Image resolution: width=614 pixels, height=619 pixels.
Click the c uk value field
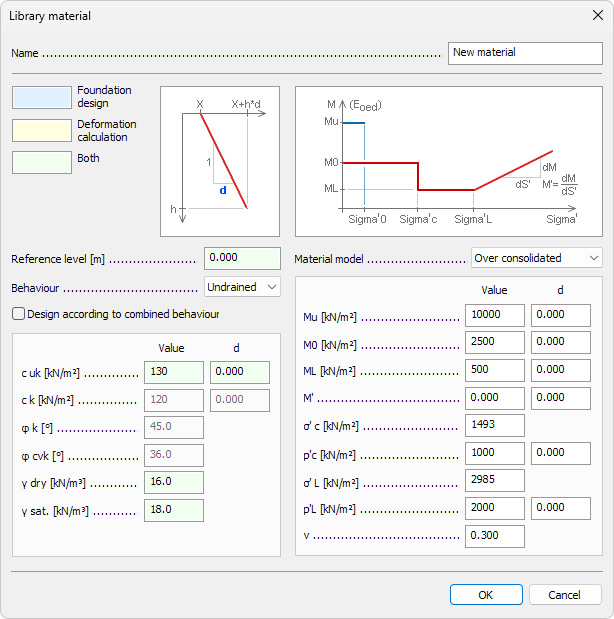click(173, 372)
